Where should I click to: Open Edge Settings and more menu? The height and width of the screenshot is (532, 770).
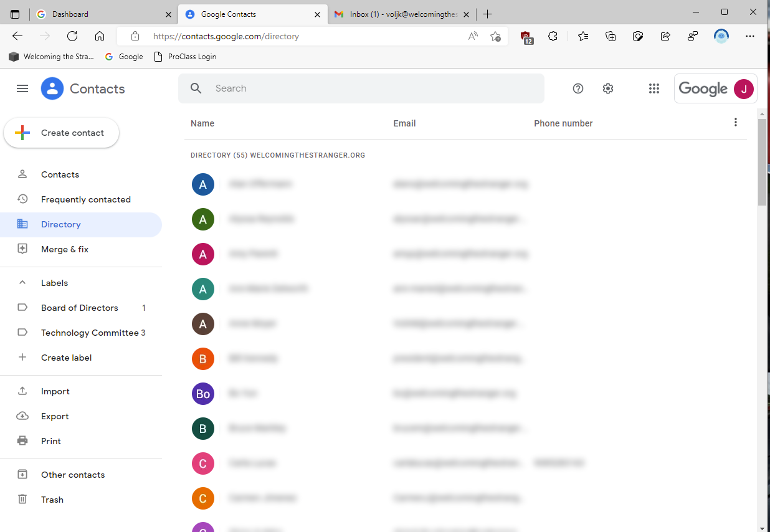(750, 36)
